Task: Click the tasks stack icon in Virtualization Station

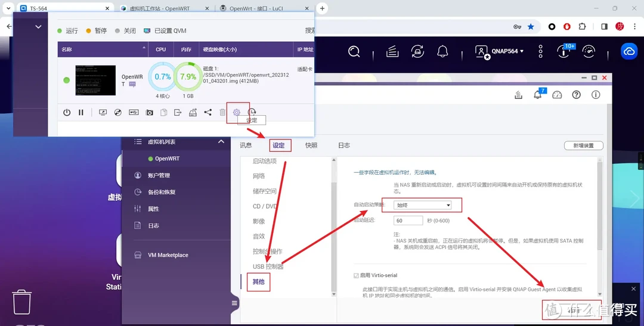Action: point(518,95)
